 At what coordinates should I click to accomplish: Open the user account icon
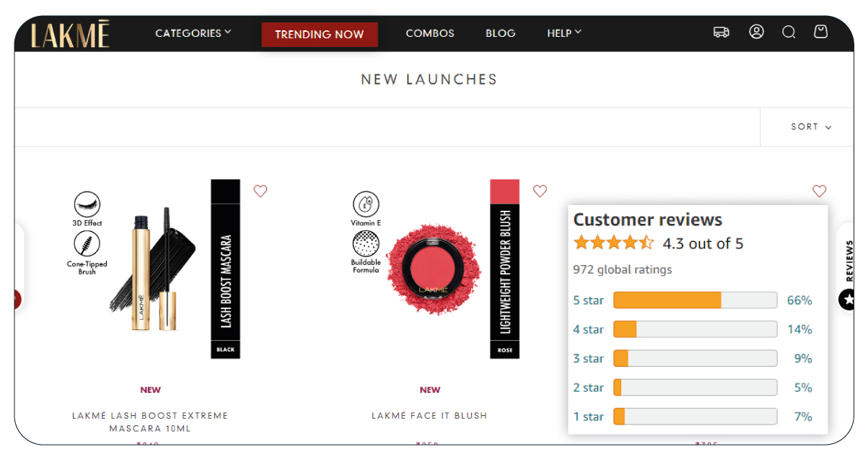[x=756, y=32]
